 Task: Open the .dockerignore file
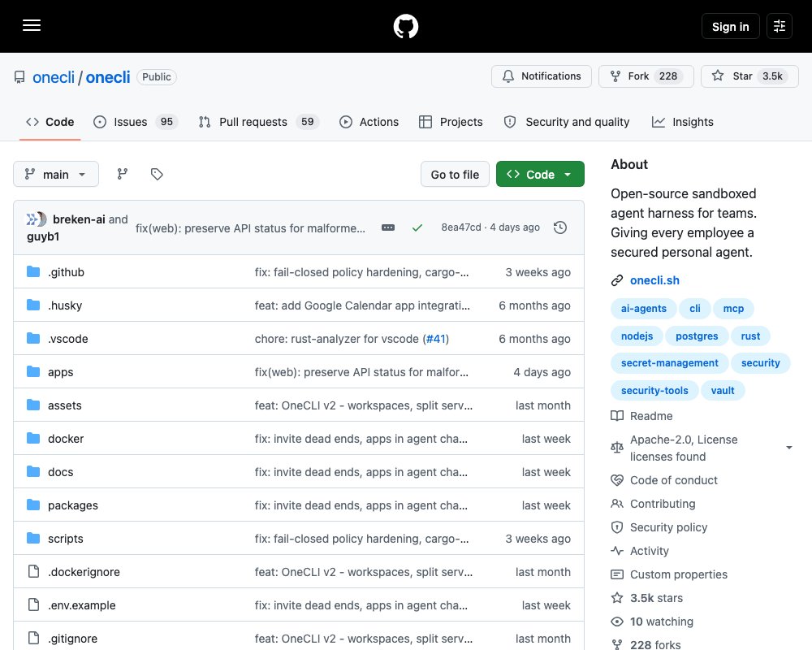[84, 572]
